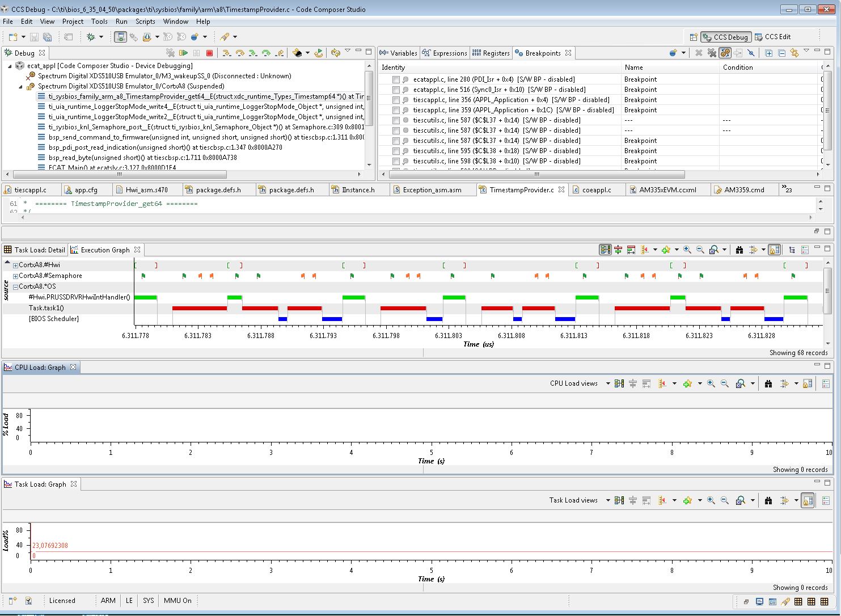Viewport: 841px width, 616px height.
Task: Click Remove All Breakpoints icon
Action: tap(712, 53)
